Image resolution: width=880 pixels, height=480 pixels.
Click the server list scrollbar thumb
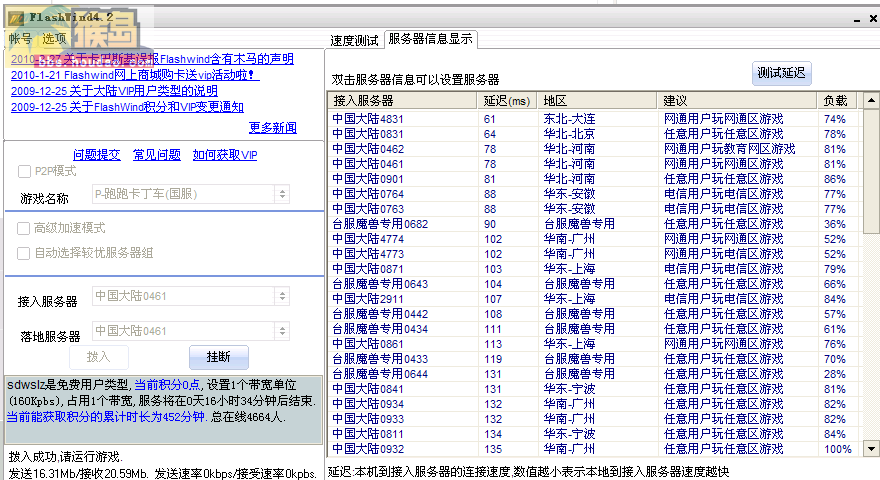click(871, 171)
